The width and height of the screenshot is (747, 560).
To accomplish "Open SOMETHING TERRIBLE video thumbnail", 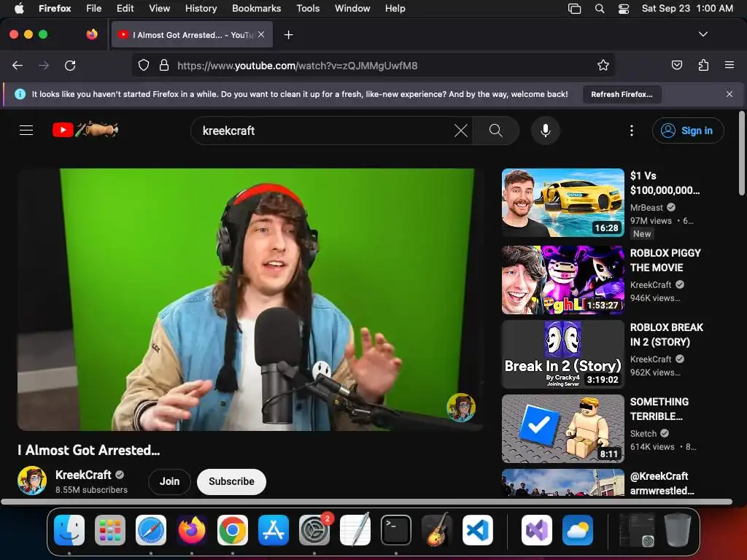I will click(x=562, y=429).
